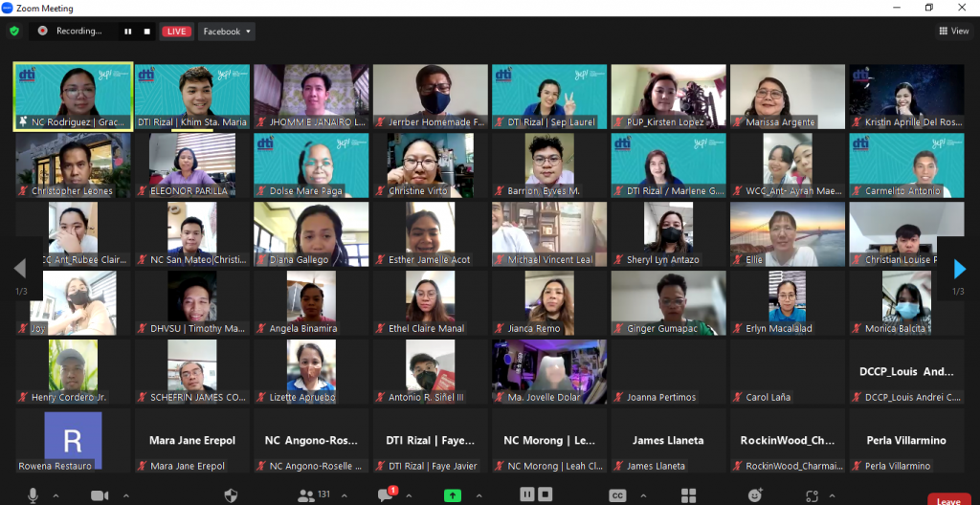Stop recording in the top bar
The image size is (980, 505).
click(146, 32)
